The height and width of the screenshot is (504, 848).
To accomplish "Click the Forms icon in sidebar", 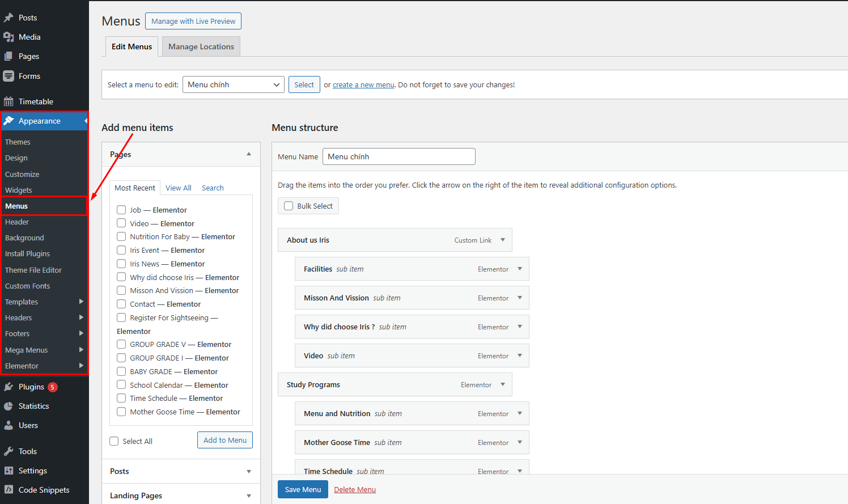I will coord(9,76).
